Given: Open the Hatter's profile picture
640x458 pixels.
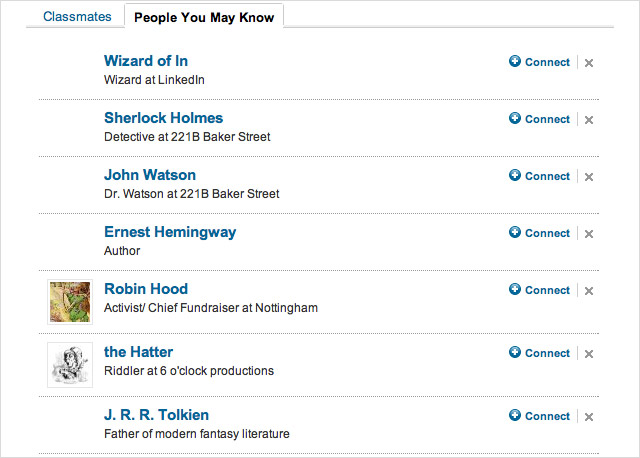Looking at the screenshot, I should point(70,365).
